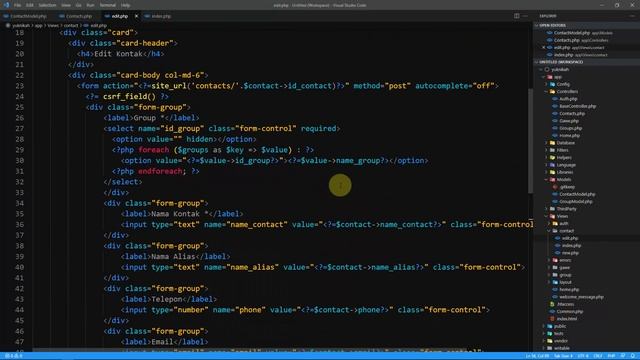This screenshot has height=360, width=640.
Task: Open the File menu
Action: coord(17,5)
